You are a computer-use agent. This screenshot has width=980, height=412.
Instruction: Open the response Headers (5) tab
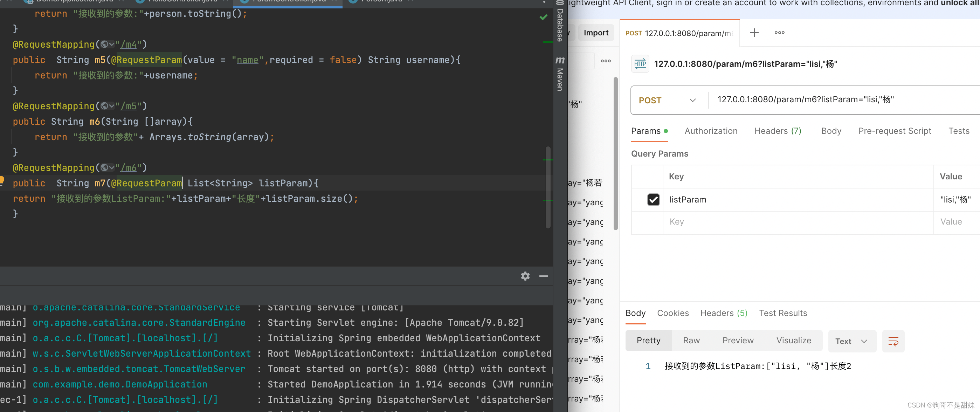(723, 313)
